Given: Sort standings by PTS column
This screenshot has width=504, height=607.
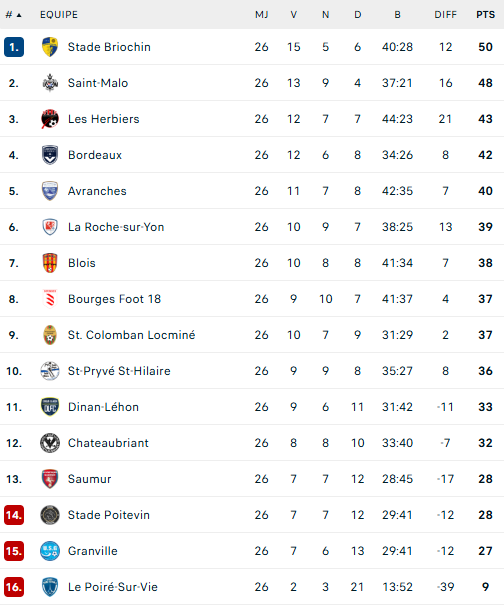Looking at the screenshot, I should [485, 15].
